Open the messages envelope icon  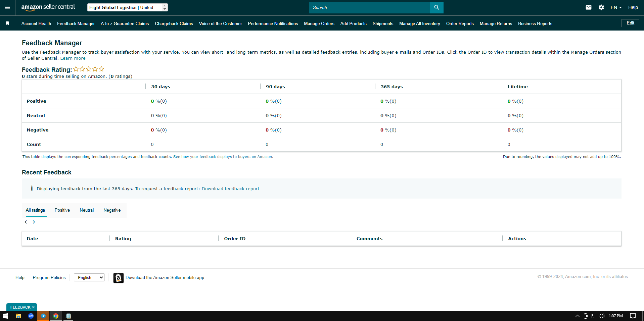pyautogui.click(x=588, y=7)
